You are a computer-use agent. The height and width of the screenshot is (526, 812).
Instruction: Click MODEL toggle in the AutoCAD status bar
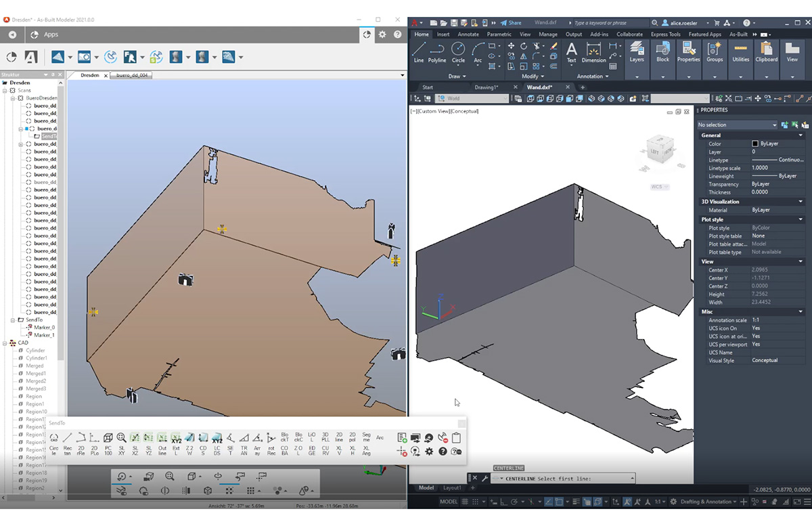449,502
